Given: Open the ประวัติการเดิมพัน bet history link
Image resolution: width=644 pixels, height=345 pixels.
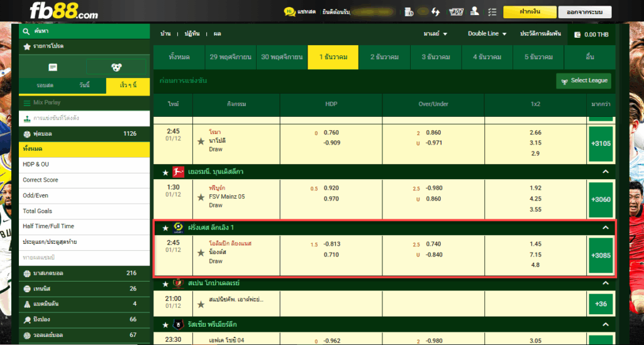Looking at the screenshot, I should click(x=540, y=34).
